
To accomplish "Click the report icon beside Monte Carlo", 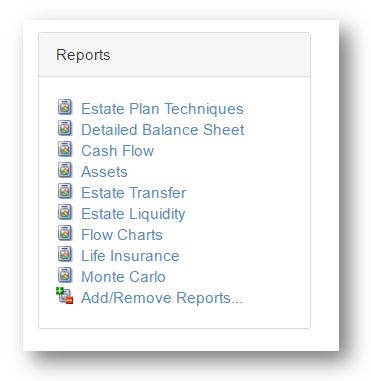I will click(65, 275).
